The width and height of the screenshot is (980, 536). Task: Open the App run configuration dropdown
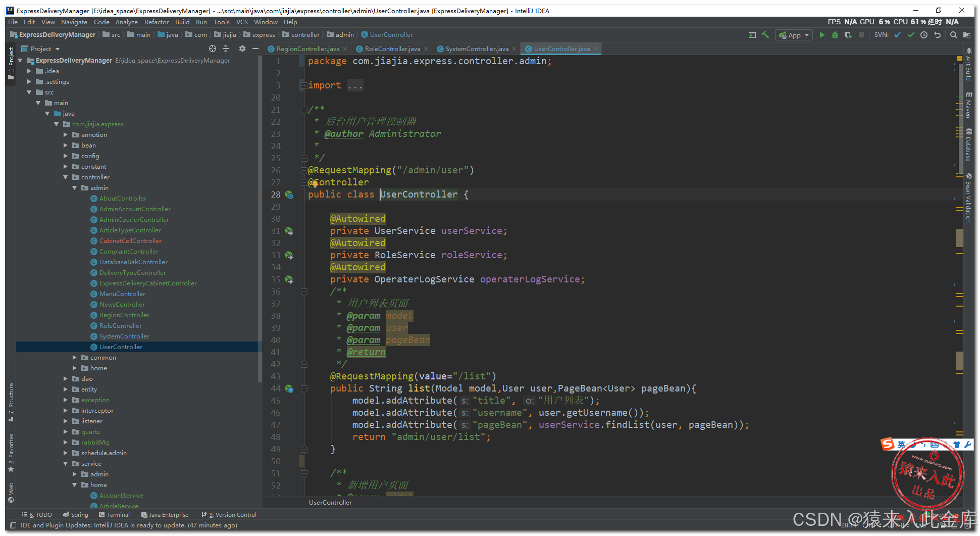pos(794,35)
